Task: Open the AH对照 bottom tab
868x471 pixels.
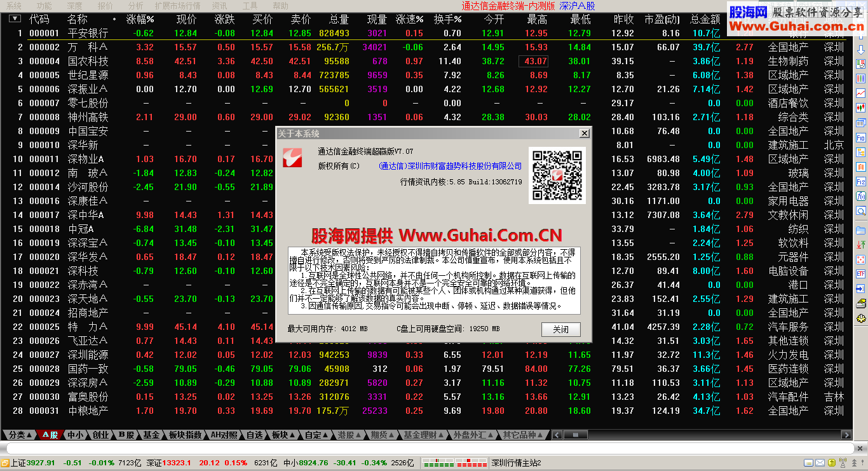Action: pyautogui.click(x=224, y=435)
